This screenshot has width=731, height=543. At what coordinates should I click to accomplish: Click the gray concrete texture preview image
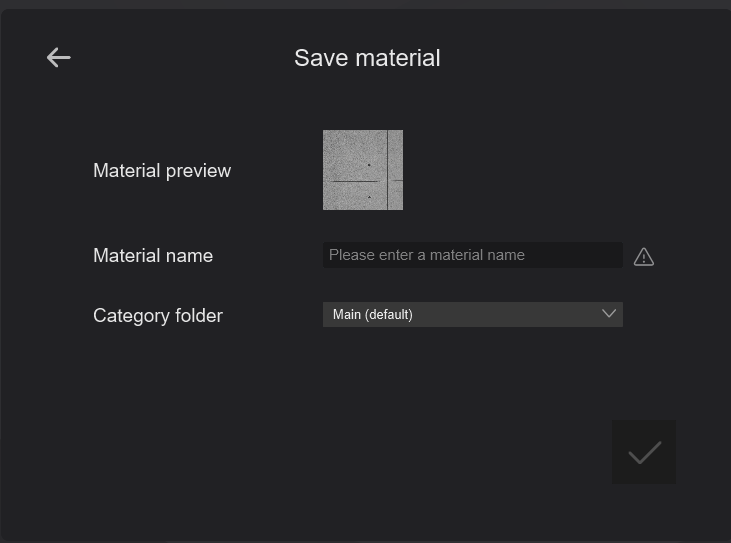tap(362, 170)
